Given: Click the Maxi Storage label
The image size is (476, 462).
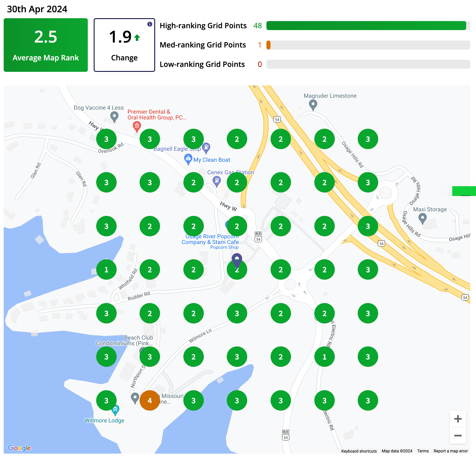Looking at the screenshot, I should pyautogui.click(x=430, y=209).
